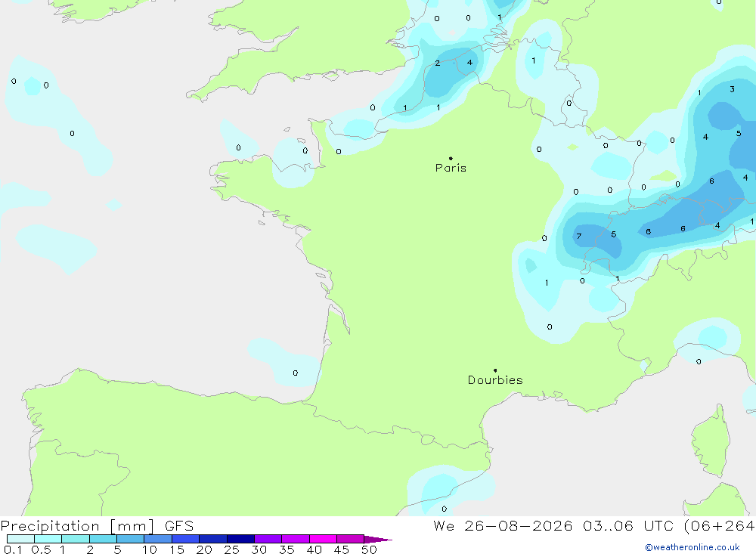Click the 'We 26-08-2026' date text
The image size is (756, 554).
tap(503, 526)
